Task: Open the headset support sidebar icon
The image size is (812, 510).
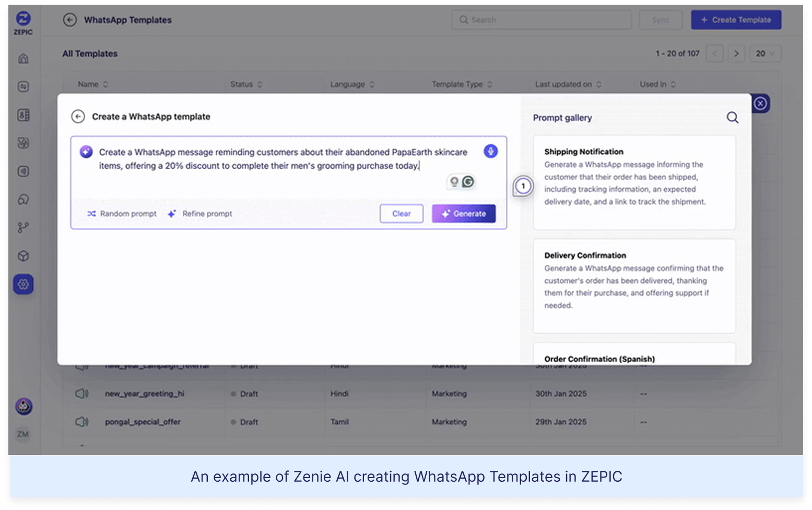Action: (23, 200)
